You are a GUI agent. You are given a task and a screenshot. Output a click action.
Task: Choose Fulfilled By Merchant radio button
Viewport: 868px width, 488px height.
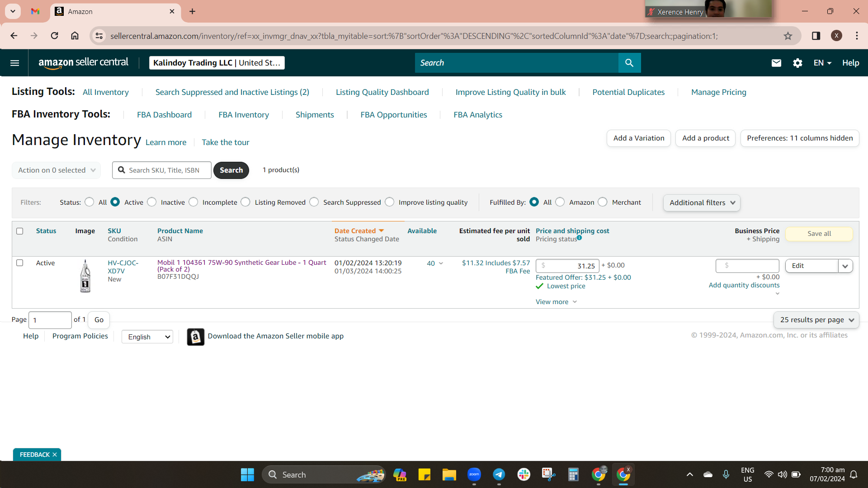[x=603, y=202]
